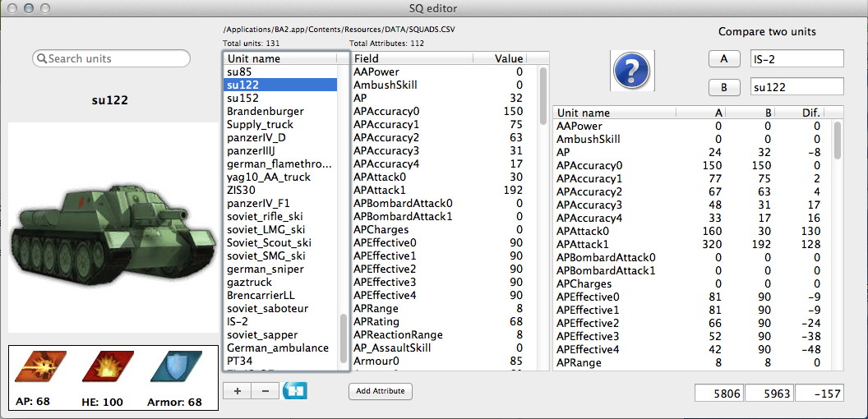Click the plus button to add unit
This screenshot has height=419, width=868.
click(238, 391)
